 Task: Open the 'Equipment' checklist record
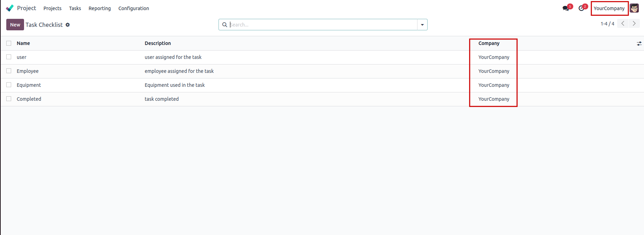(29, 85)
